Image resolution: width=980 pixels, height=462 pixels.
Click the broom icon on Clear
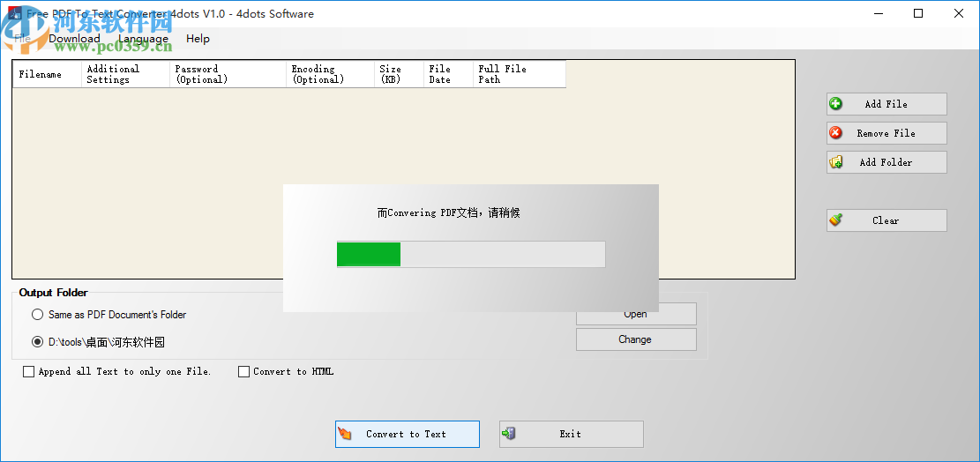835,220
